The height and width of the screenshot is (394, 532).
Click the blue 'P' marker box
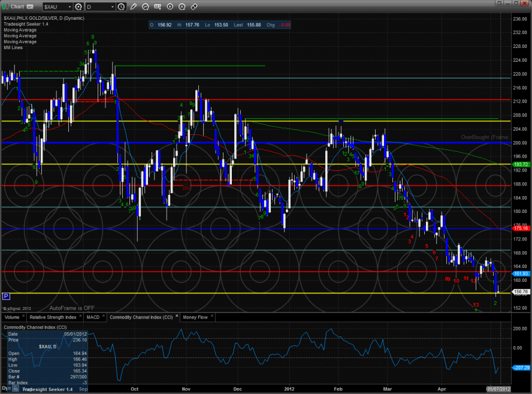tap(6, 296)
